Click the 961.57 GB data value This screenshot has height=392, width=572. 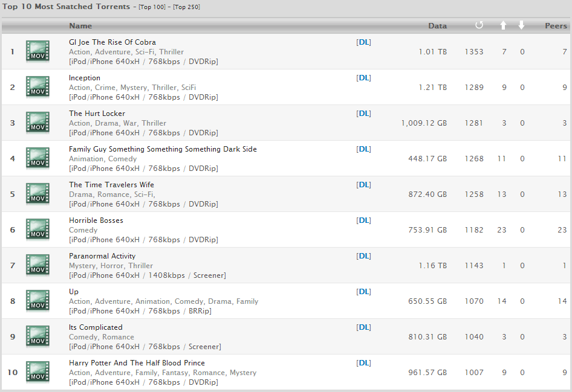427,373
